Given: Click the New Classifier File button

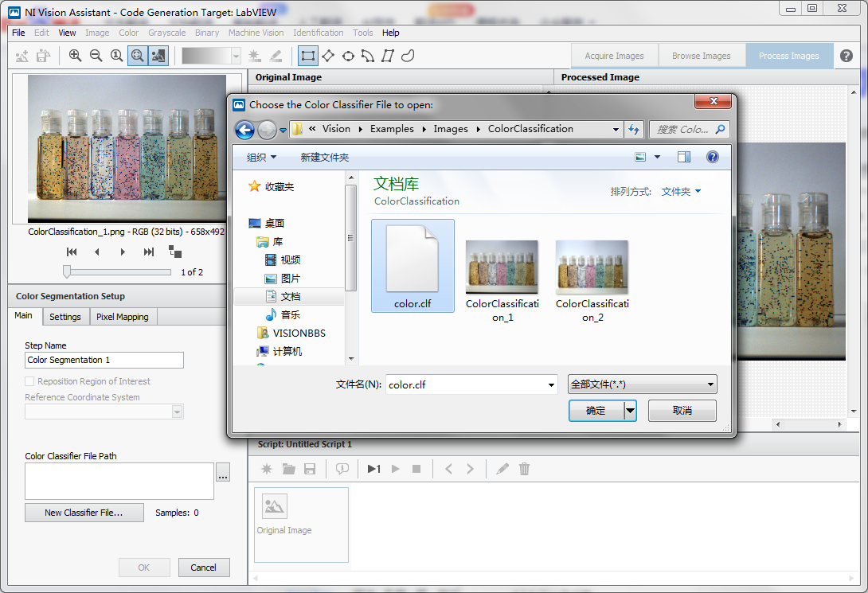Looking at the screenshot, I should [x=84, y=513].
